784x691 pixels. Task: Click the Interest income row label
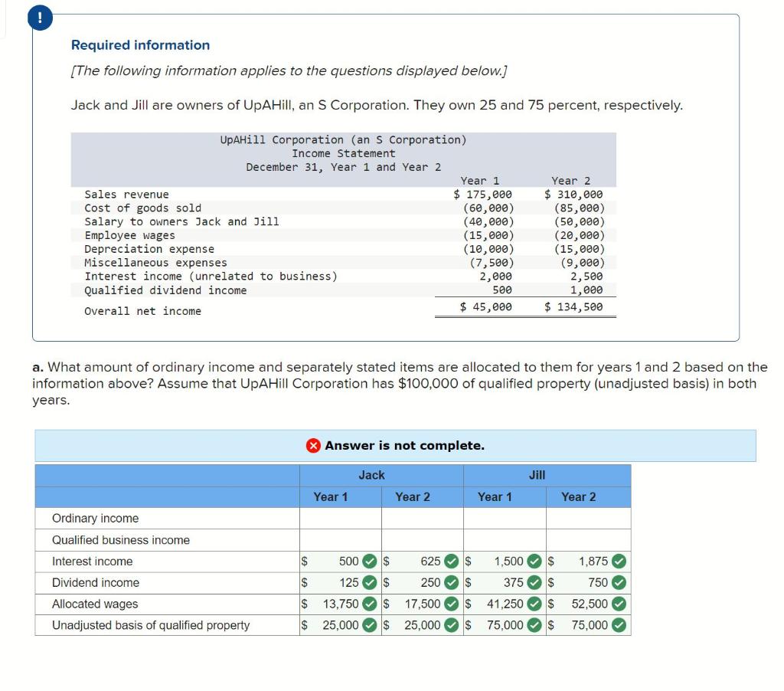[x=92, y=562]
